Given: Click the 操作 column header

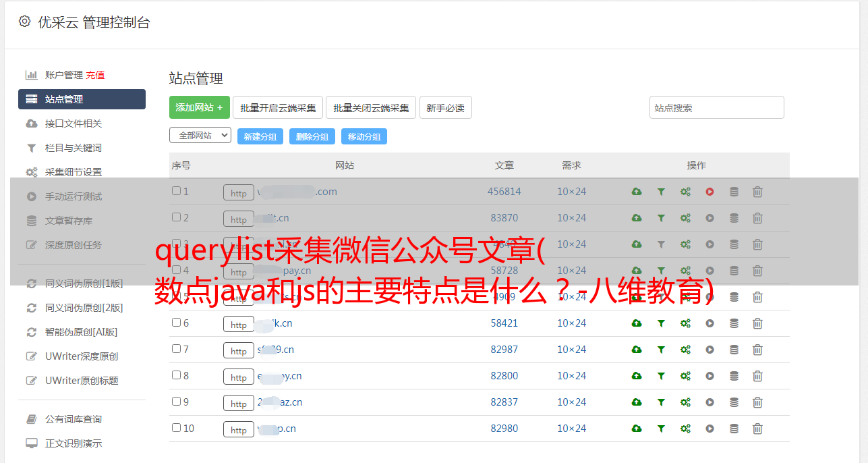Looking at the screenshot, I should pyautogui.click(x=697, y=165).
